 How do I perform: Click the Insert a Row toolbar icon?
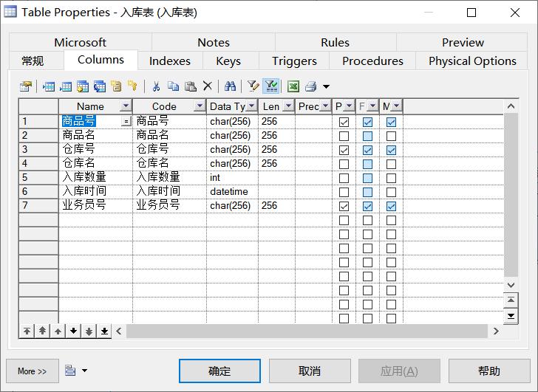click(x=49, y=86)
